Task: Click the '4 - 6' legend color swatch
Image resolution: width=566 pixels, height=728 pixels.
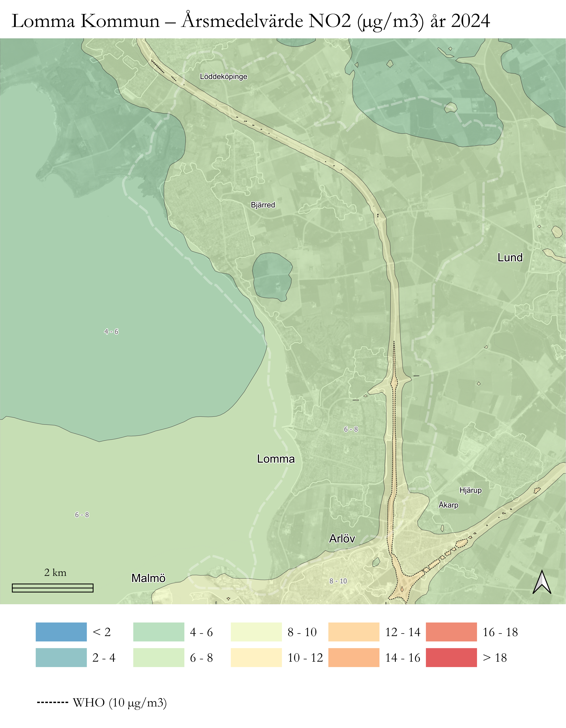Action: [x=159, y=632]
